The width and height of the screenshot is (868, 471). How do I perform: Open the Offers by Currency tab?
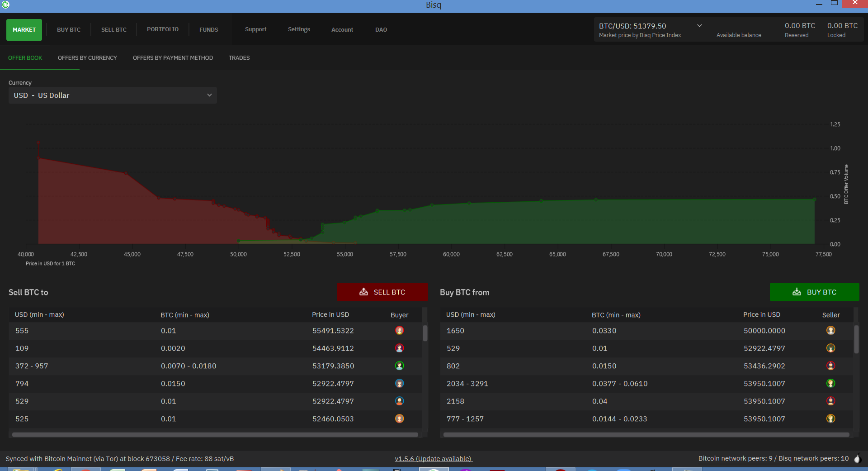tap(87, 58)
